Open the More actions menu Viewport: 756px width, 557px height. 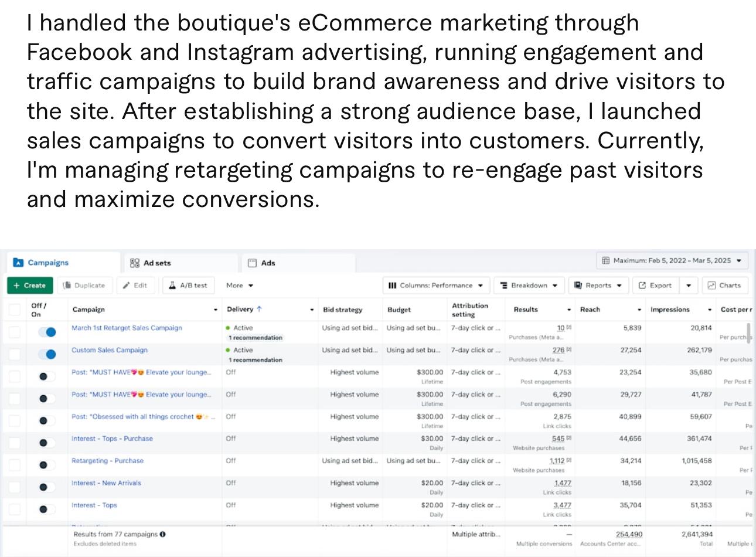pos(240,286)
